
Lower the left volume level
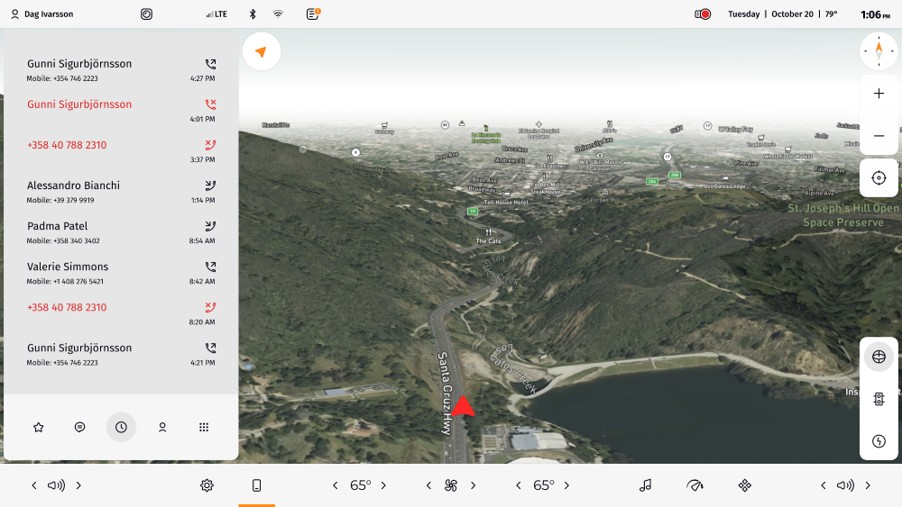click(x=34, y=486)
